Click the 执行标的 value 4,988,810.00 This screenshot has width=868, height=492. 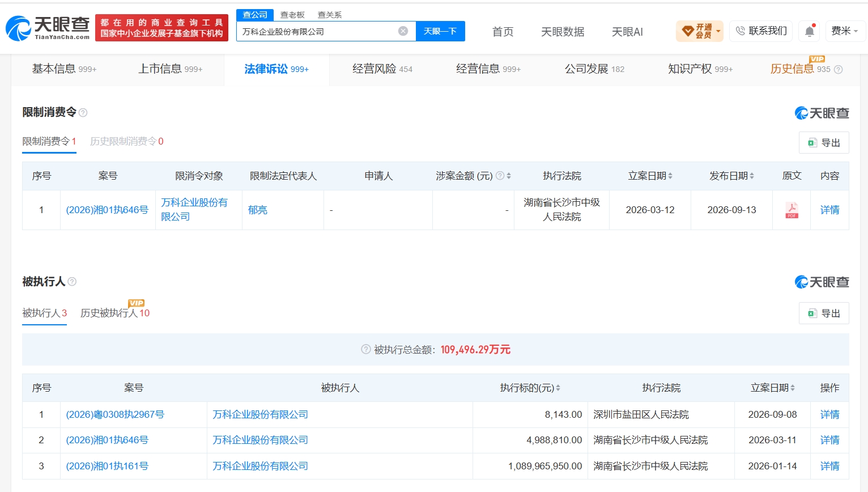pos(554,440)
